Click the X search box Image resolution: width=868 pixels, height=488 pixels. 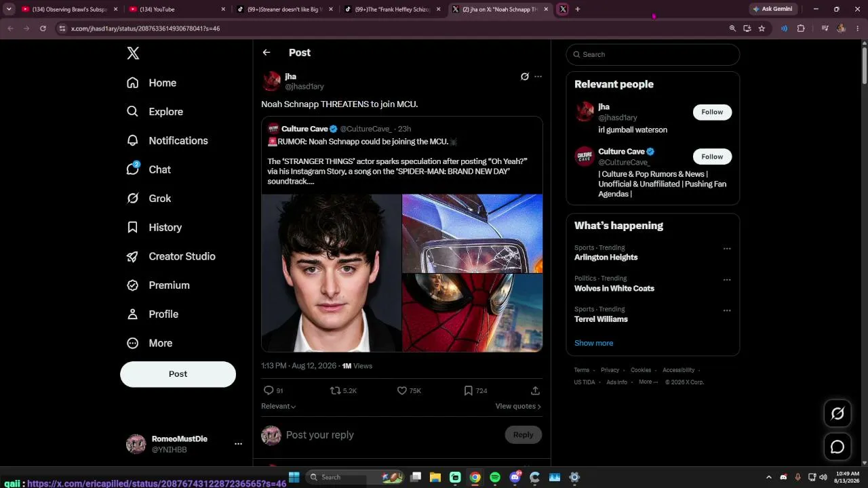tap(652, 54)
